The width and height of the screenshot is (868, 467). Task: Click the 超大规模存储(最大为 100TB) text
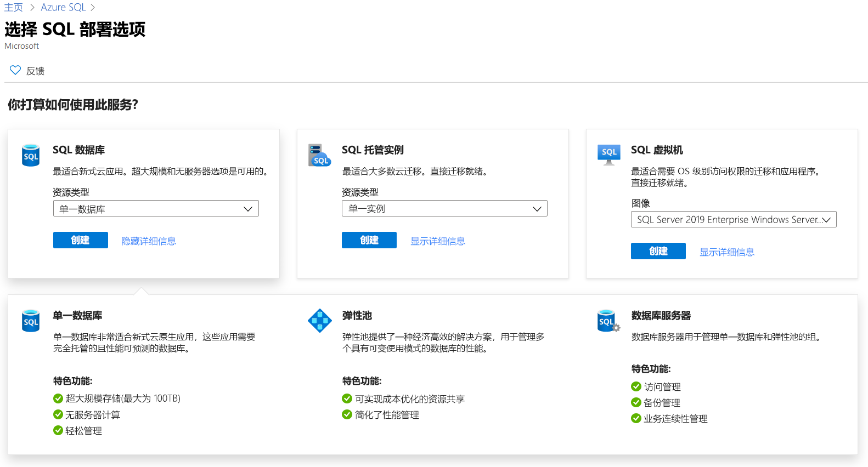(x=123, y=398)
